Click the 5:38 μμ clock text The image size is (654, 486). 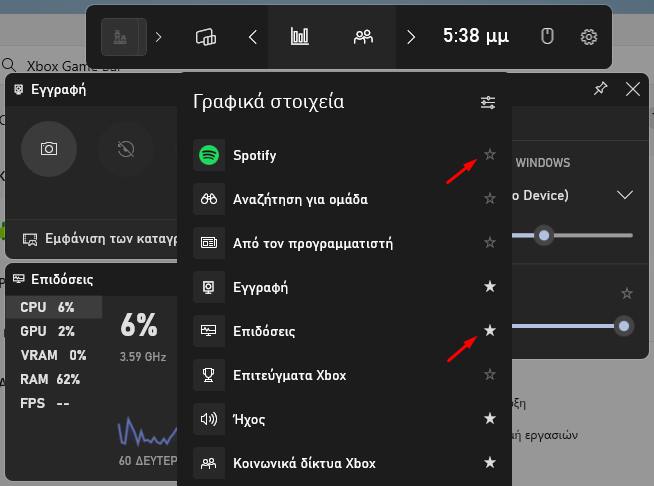pos(476,36)
